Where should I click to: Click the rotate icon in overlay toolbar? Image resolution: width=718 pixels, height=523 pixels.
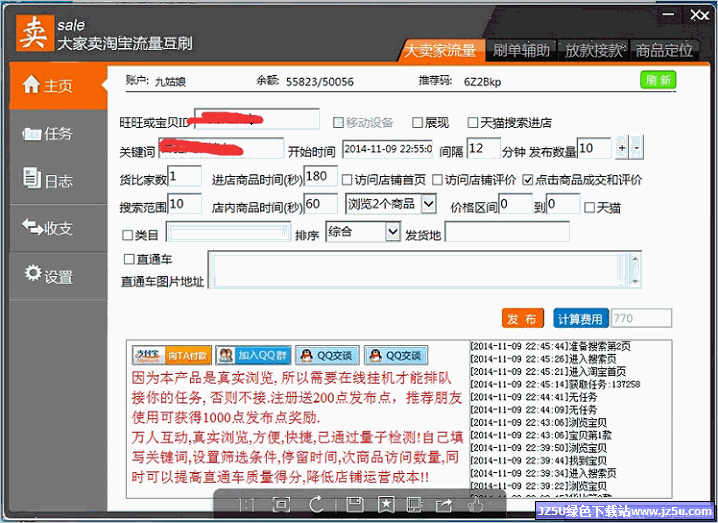(x=317, y=505)
